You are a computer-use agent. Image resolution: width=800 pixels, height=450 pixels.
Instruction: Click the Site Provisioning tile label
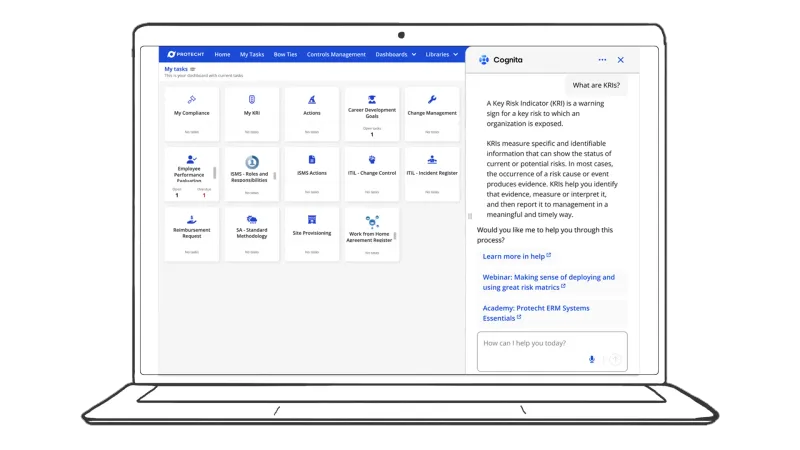click(x=312, y=233)
